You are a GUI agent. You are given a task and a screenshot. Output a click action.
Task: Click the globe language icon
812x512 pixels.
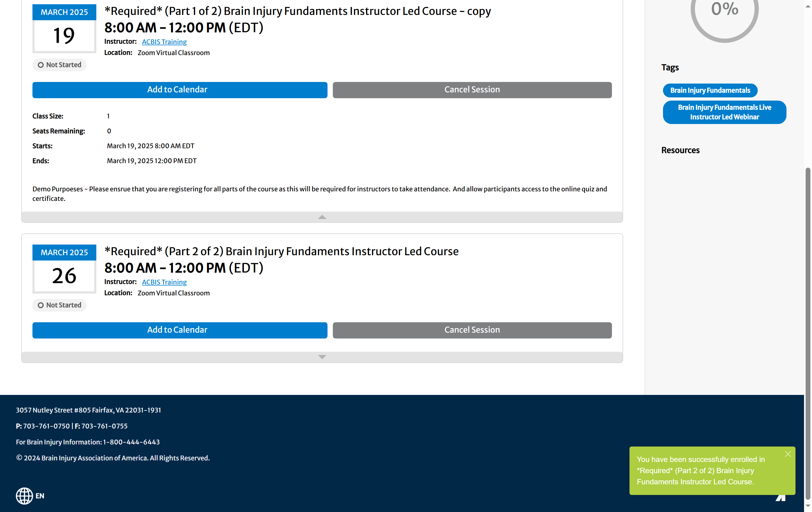(24, 496)
